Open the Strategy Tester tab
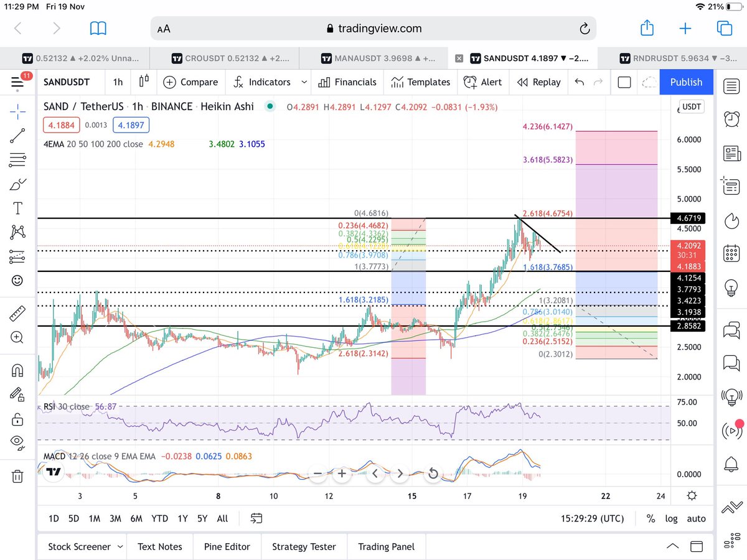Viewport: 747px width, 560px height. (304, 546)
